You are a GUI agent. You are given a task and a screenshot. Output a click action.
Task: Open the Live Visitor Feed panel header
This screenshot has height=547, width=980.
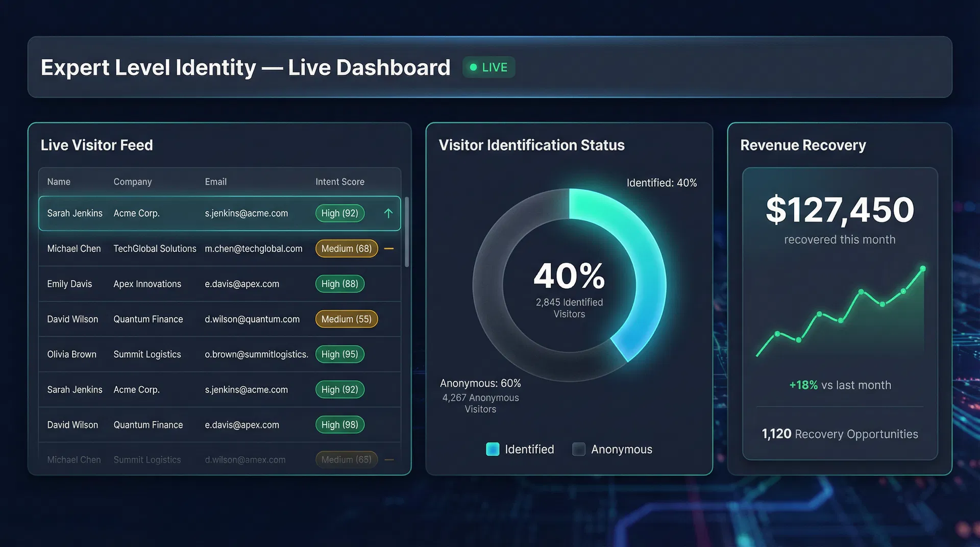(96, 145)
